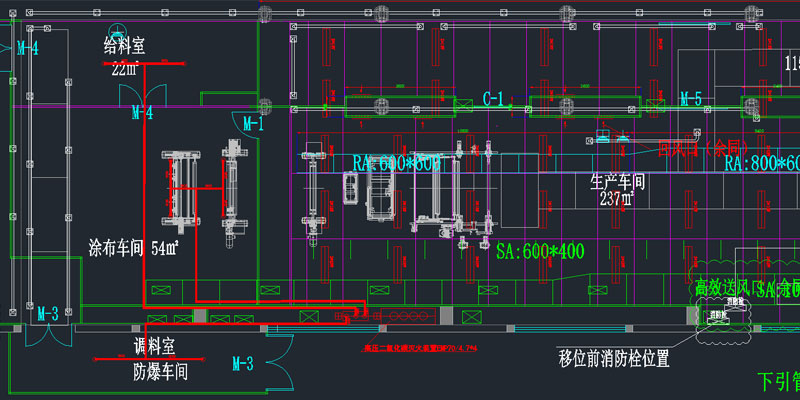
Task: Click the M-3 label near 防爆车间
Action: pyautogui.click(x=242, y=362)
